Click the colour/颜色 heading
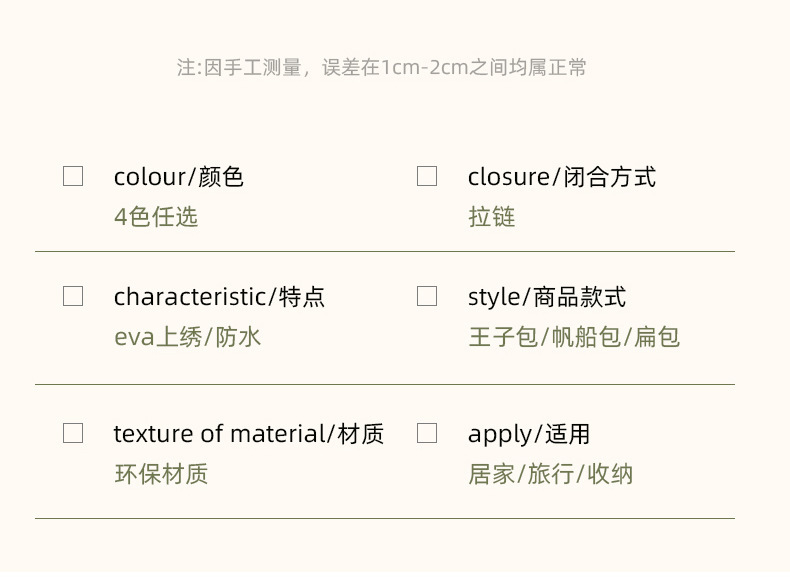The image size is (790, 581). point(179,177)
